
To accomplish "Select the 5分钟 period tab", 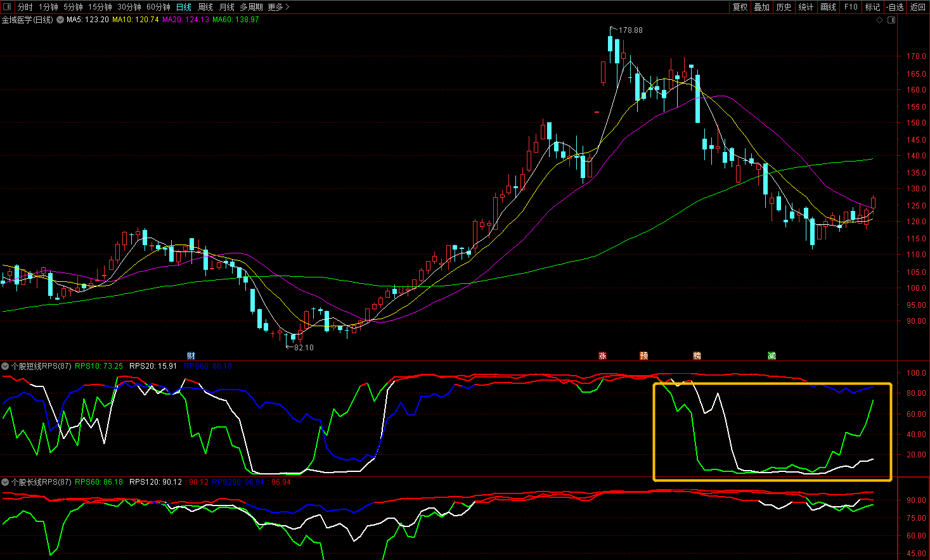I will click(73, 7).
